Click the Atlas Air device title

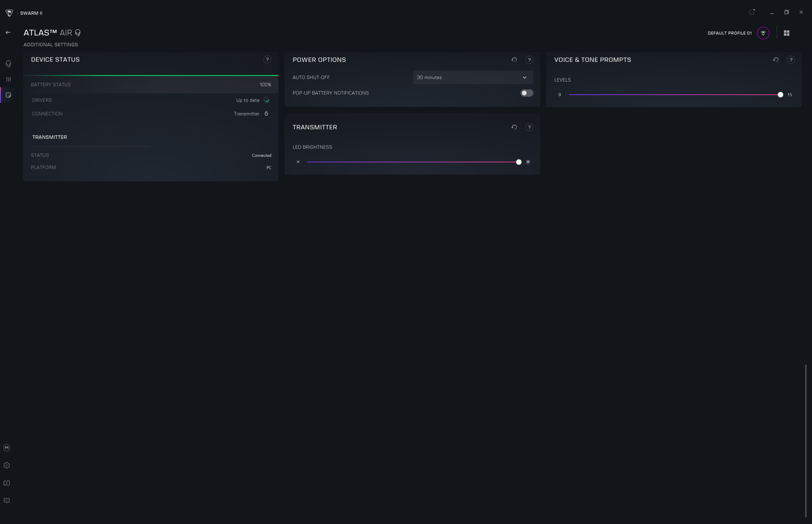[x=48, y=33]
